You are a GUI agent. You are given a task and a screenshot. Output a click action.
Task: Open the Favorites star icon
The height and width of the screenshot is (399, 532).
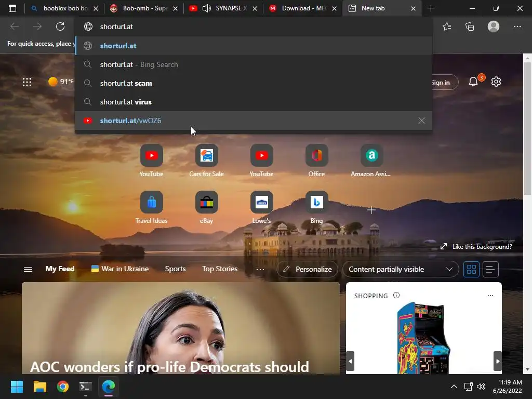click(x=447, y=26)
